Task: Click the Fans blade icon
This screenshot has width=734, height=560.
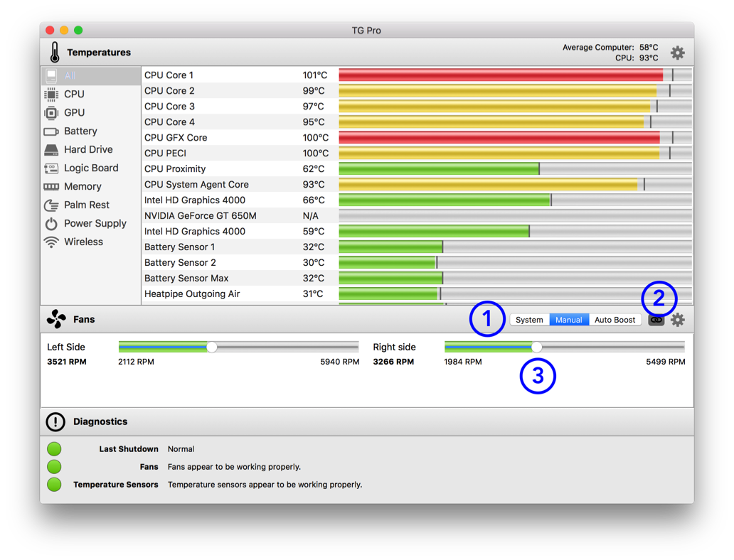Action: 56,319
